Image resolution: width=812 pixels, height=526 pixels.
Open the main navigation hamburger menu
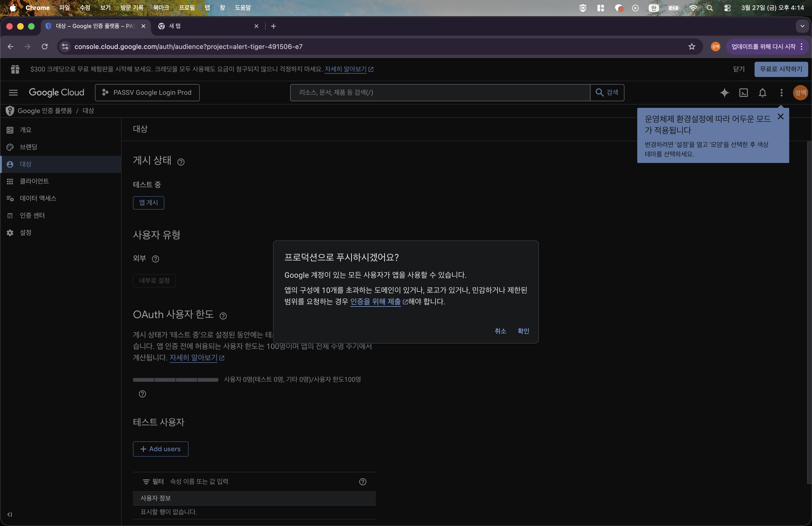(x=13, y=92)
